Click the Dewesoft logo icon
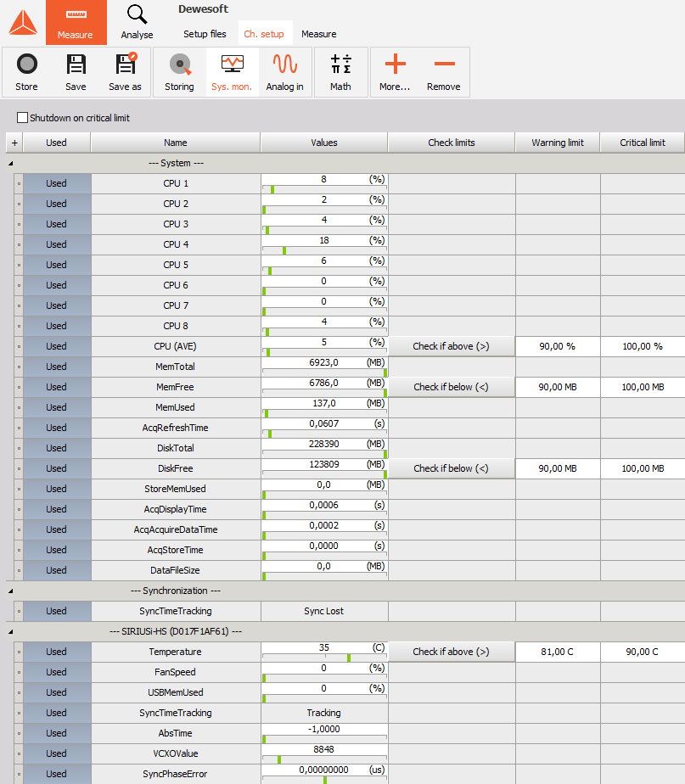 tap(23, 23)
